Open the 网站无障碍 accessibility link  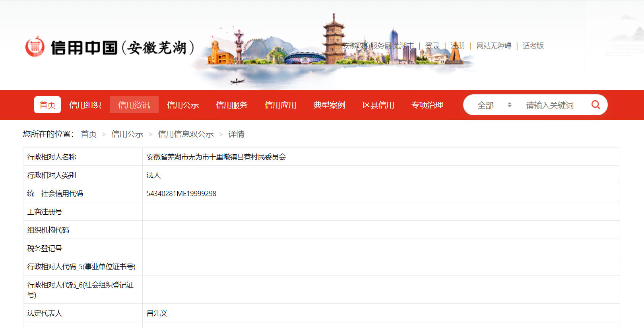tap(494, 46)
